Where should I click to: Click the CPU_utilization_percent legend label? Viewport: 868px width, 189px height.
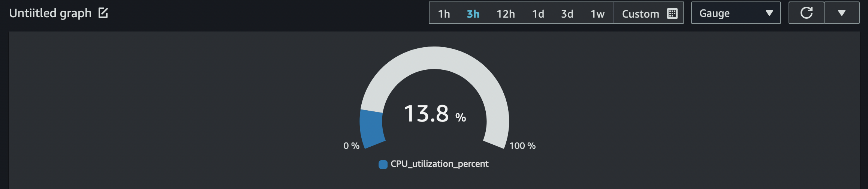point(439,164)
